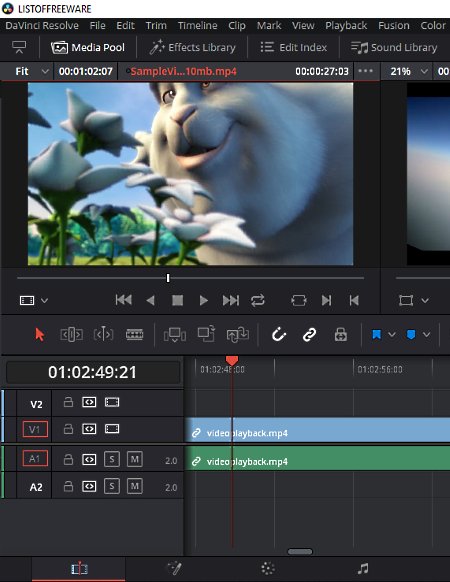Toggle position lock icon
The image size is (450, 582).
click(x=340, y=334)
